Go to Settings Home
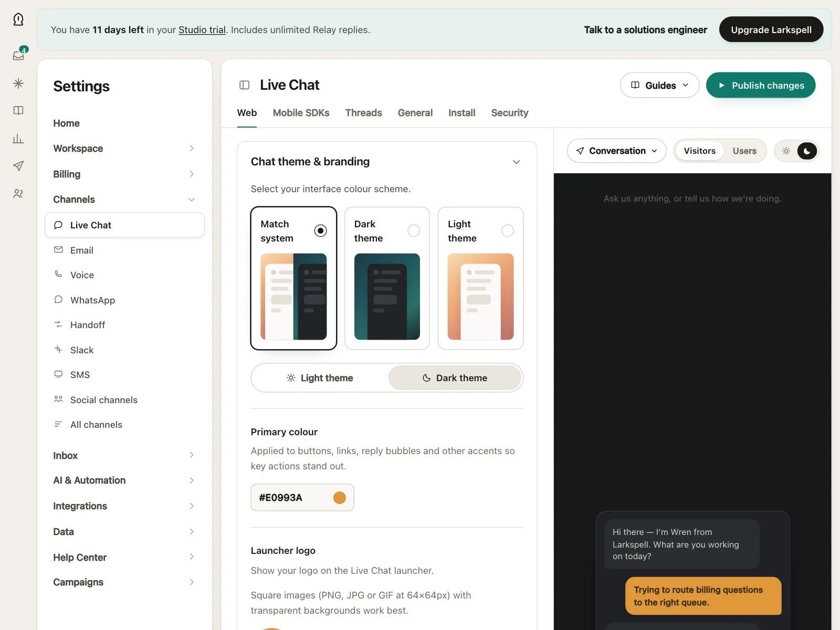 click(x=67, y=123)
